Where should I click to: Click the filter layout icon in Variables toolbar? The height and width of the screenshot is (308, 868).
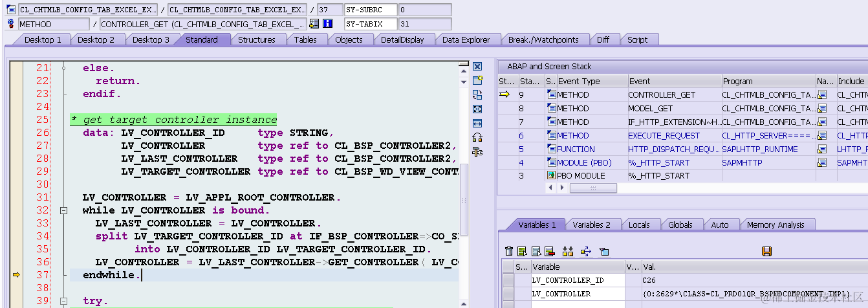click(604, 251)
